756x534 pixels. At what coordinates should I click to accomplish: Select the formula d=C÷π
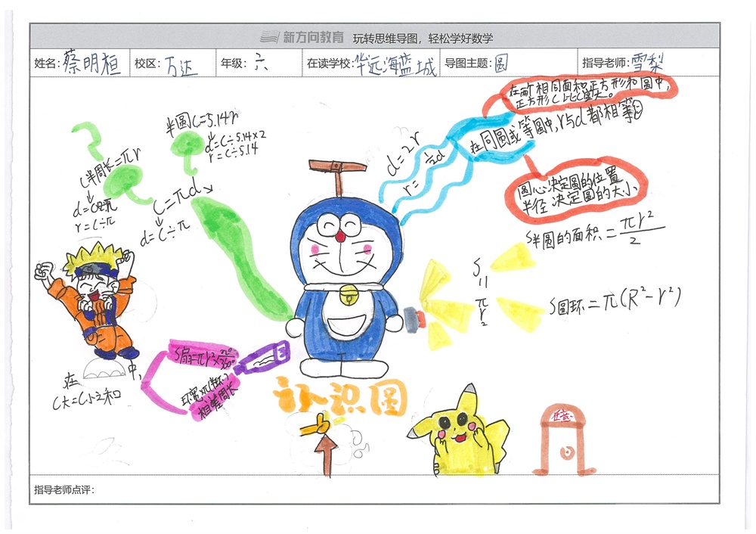point(165,232)
